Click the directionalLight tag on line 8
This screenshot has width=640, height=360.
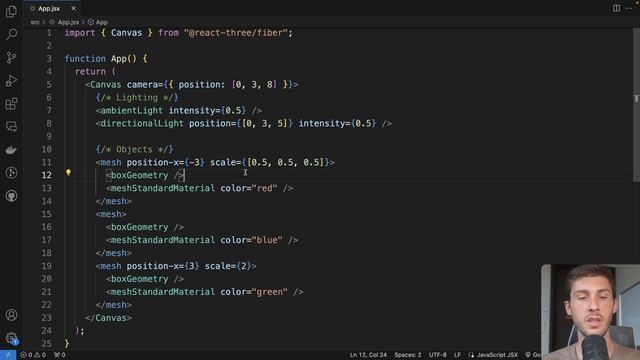[x=142, y=123]
